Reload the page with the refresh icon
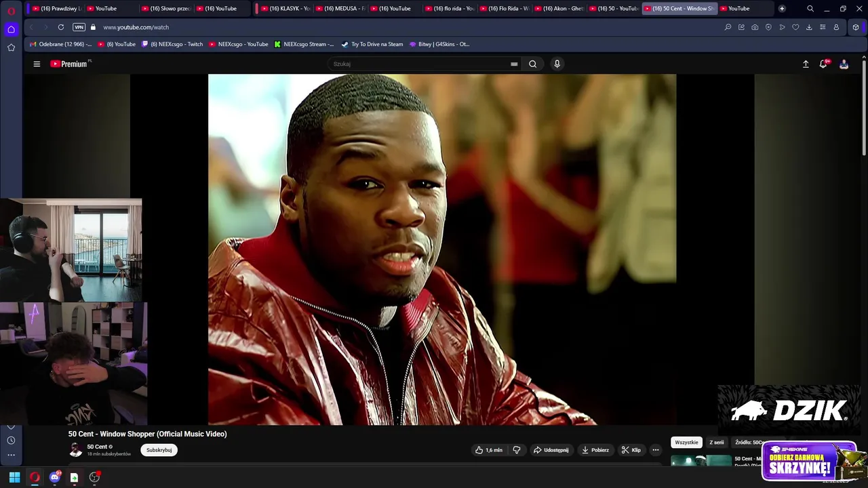Image resolution: width=868 pixels, height=488 pixels. 61,27
